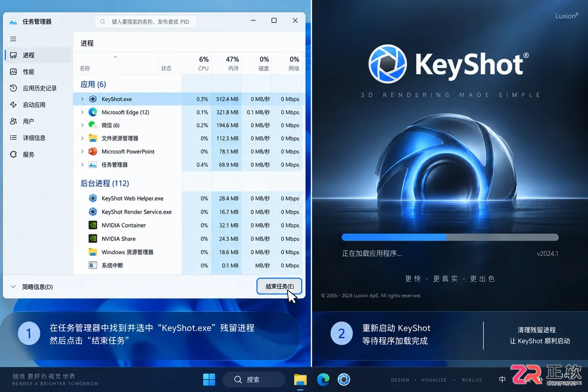Expand the 文件资源管理器 process group
588x392 pixels.
(x=82, y=138)
